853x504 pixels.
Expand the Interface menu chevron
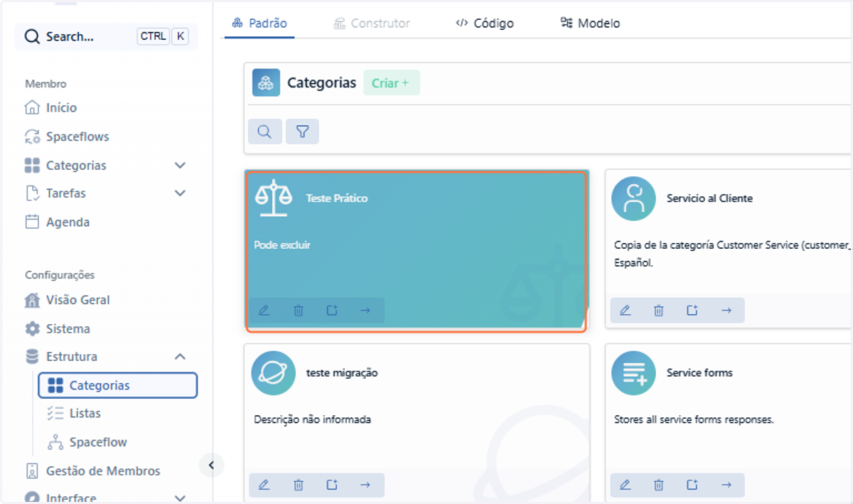180,498
